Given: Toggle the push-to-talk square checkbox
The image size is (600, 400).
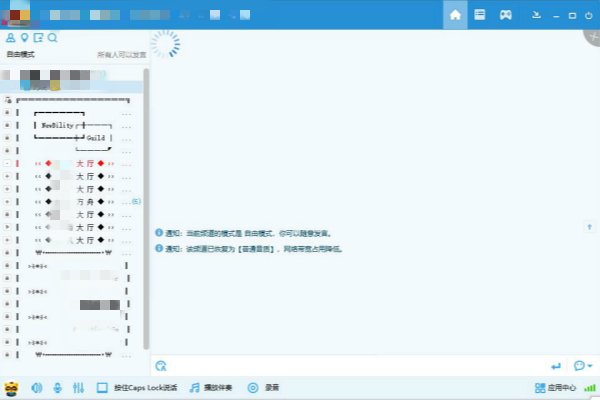Looking at the screenshot, I should 102,388.
